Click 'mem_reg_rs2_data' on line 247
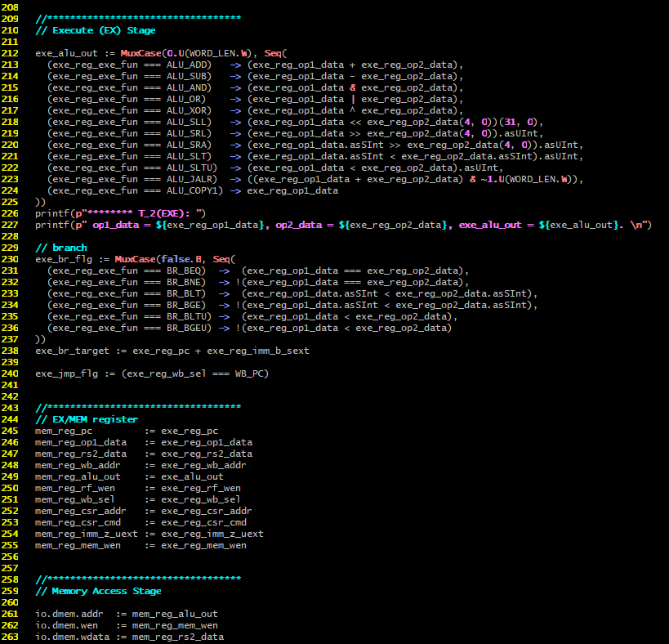669x644 pixels. tap(81, 454)
